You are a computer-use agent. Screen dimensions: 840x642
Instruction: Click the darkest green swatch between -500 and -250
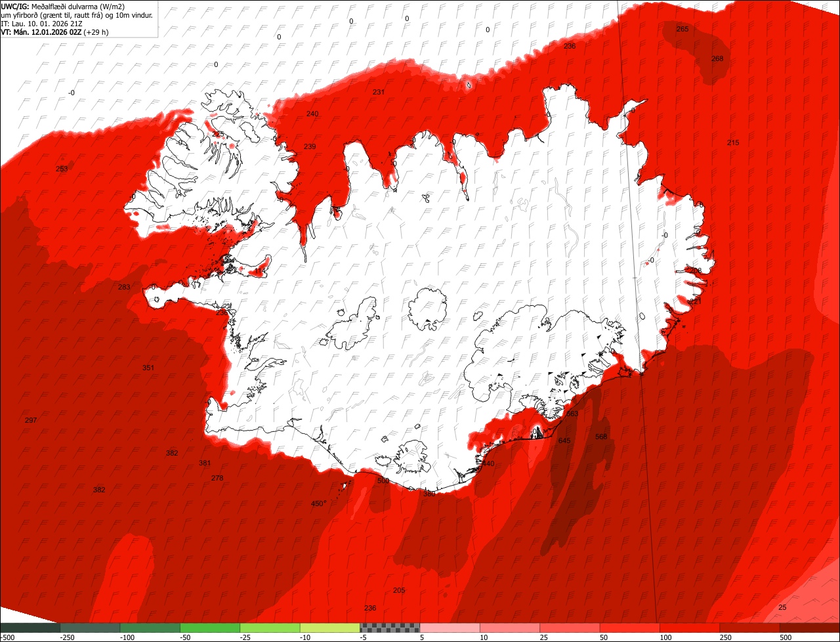coord(30,628)
